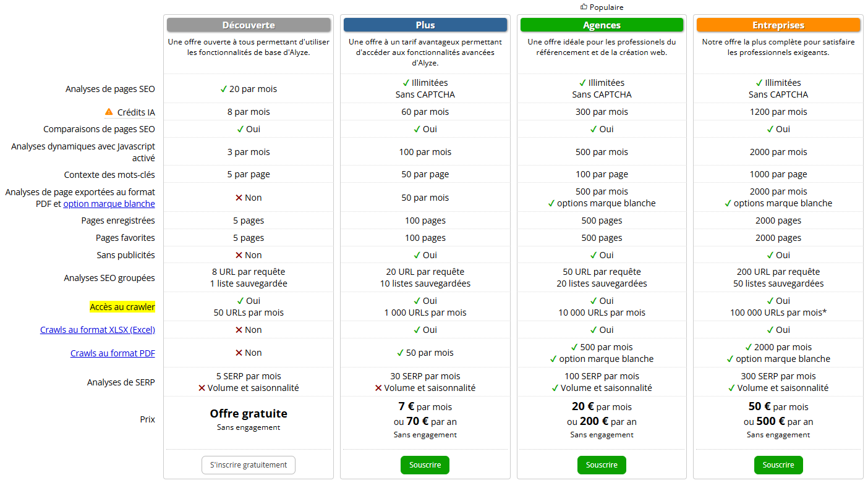Select the grey Découverte plan header
This screenshot has height=483, width=868.
[249, 25]
